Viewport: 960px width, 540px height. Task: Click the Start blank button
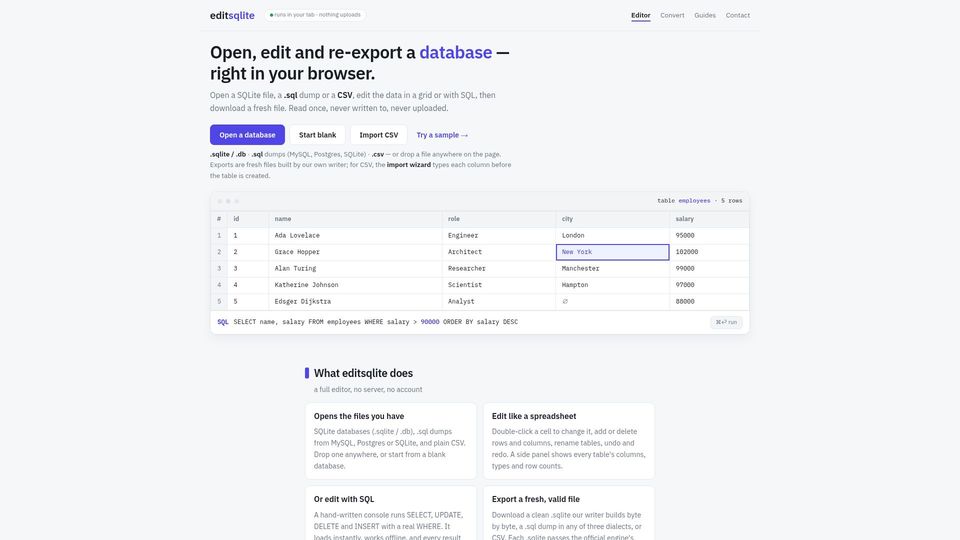(317, 135)
